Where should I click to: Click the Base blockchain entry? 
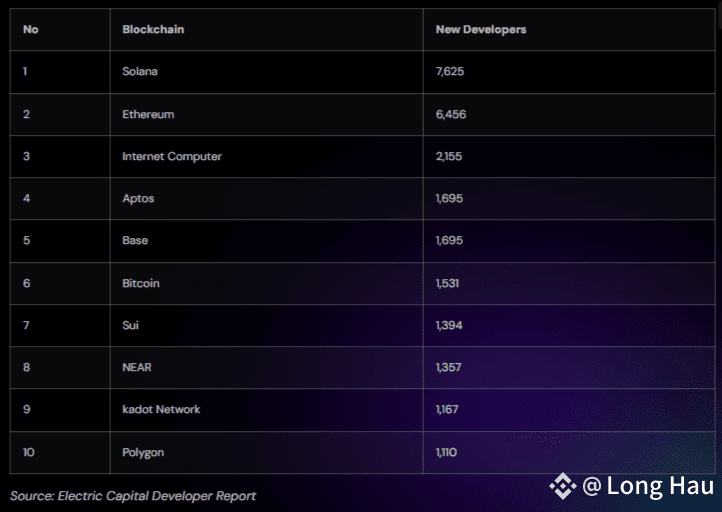coord(135,240)
